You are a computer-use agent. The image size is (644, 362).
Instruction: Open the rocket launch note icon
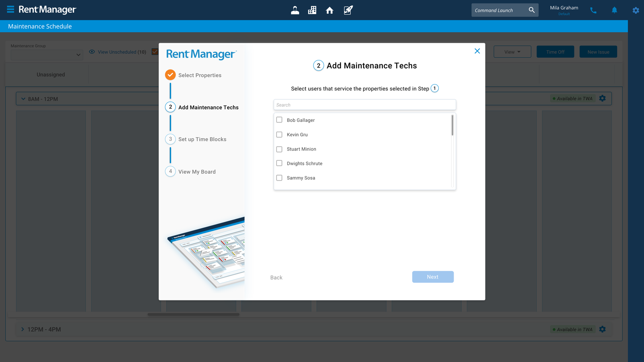[x=348, y=10]
